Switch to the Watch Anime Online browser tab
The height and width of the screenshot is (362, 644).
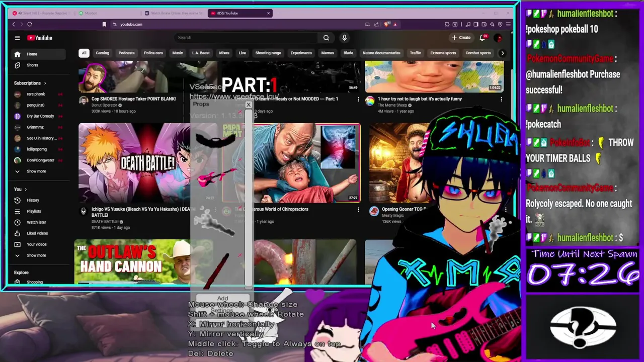[174, 13]
